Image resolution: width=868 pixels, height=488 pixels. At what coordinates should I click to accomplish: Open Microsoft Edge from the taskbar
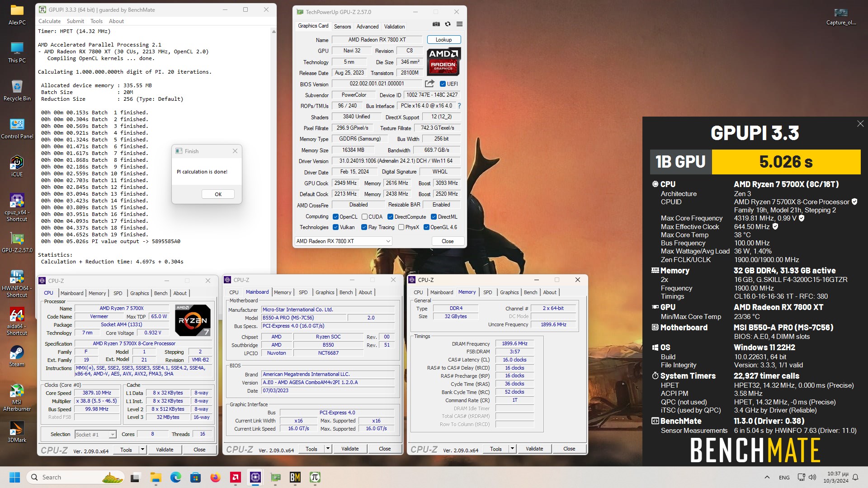(x=175, y=477)
